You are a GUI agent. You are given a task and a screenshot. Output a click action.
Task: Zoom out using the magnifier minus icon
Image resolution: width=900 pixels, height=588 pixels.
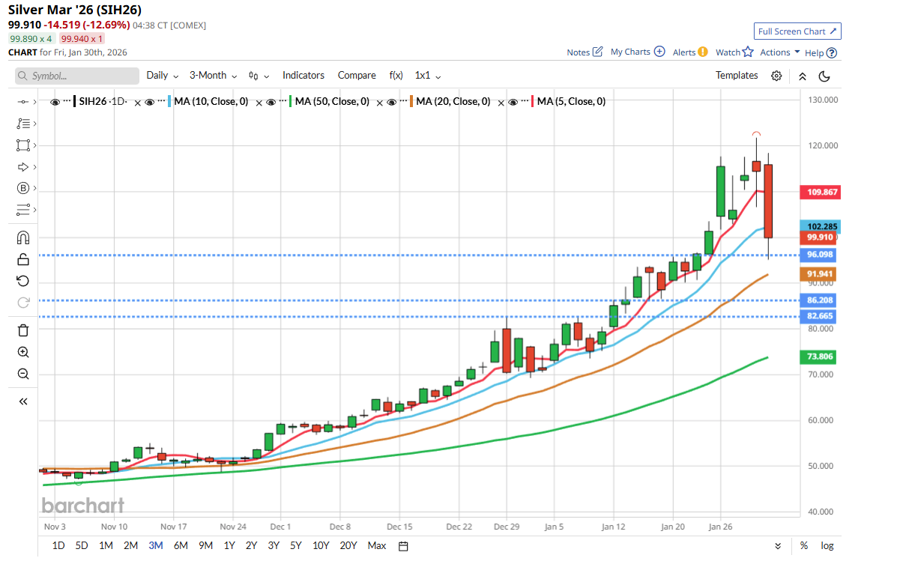point(22,374)
